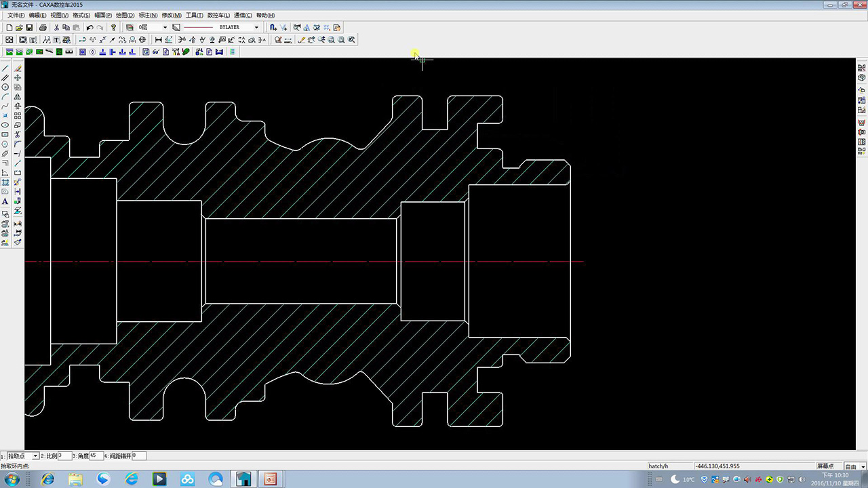Click the 间距错开 offset input field
Viewport: 868px width, 488px height.
point(139,456)
